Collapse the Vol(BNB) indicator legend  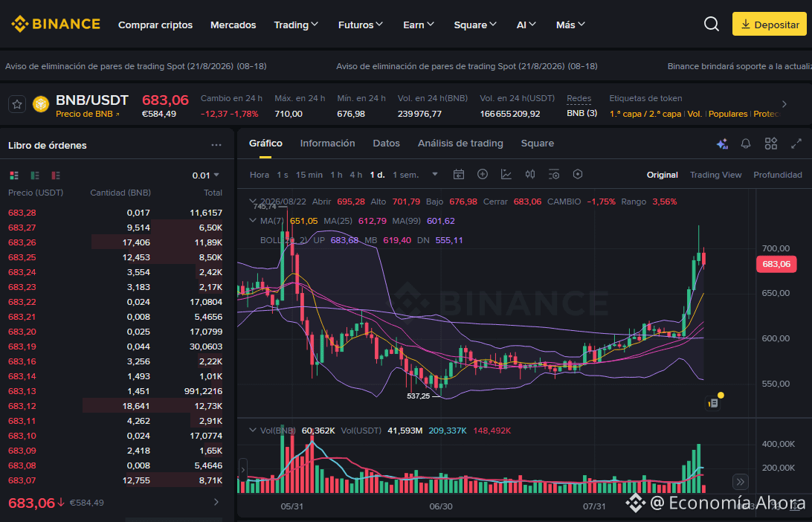253,430
